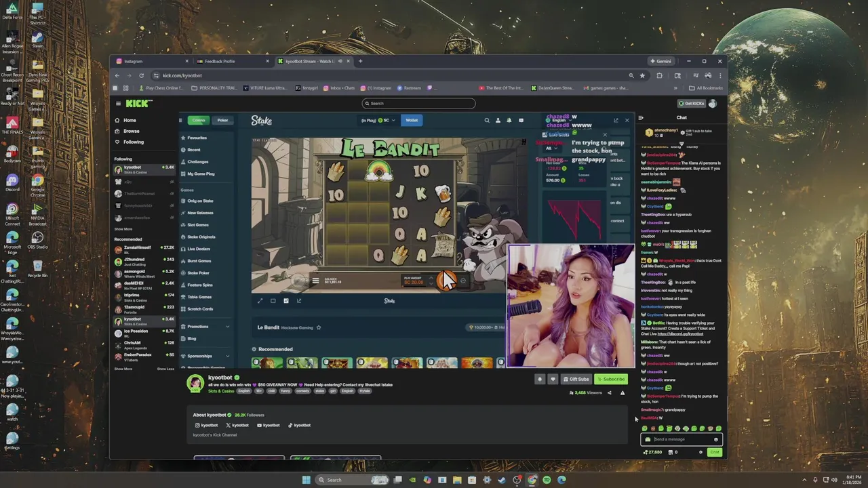
Task: Click the report warning triangle icon
Action: (623, 393)
